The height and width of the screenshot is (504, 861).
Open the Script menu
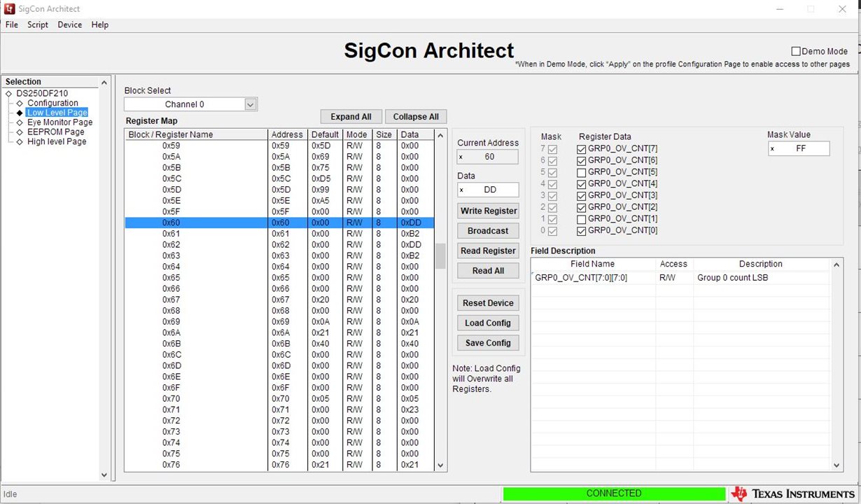click(x=38, y=24)
